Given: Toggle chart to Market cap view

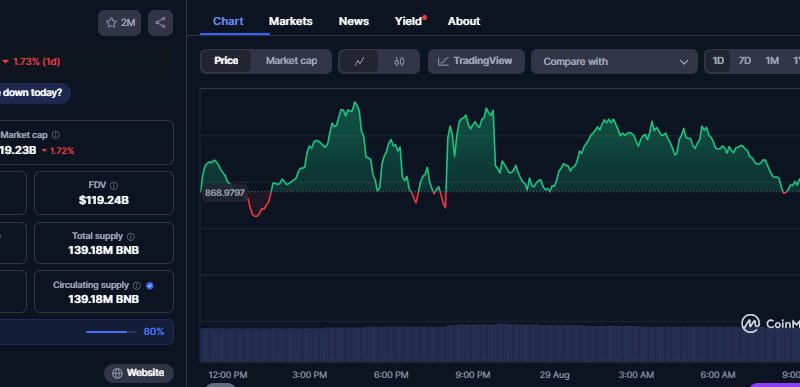Looking at the screenshot, I should pyautogui.click(x=291, y=61).
